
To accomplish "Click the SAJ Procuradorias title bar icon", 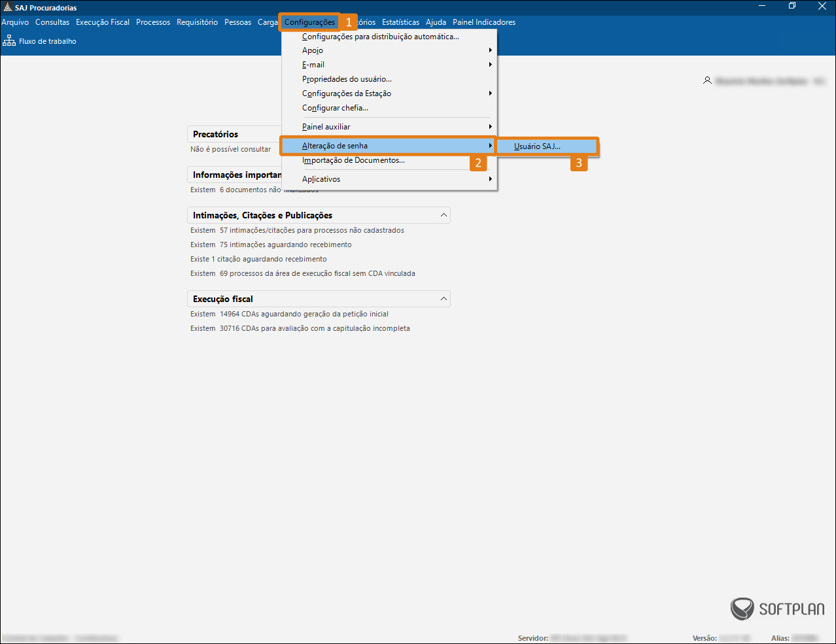I will [8, 7].
